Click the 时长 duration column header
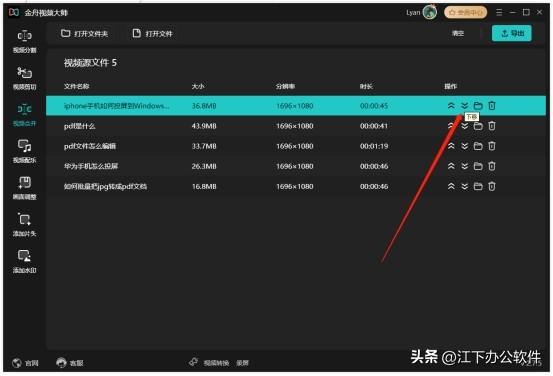 tap(366, 86)
